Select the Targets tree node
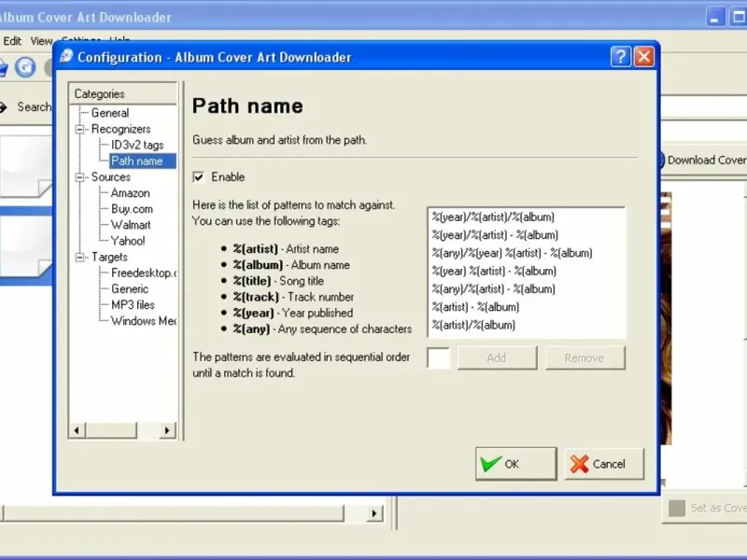The width and height of the screenshot is (747, 560). [109, 258]
